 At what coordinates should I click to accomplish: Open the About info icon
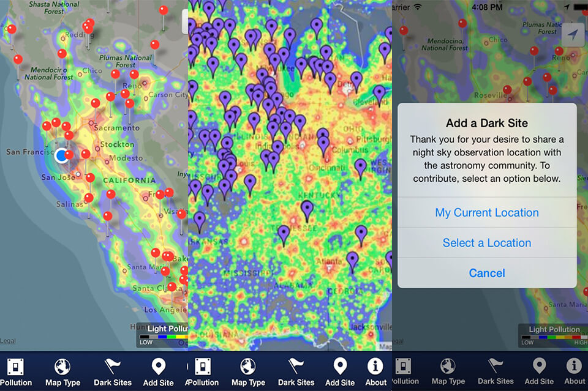pos(375,367)
